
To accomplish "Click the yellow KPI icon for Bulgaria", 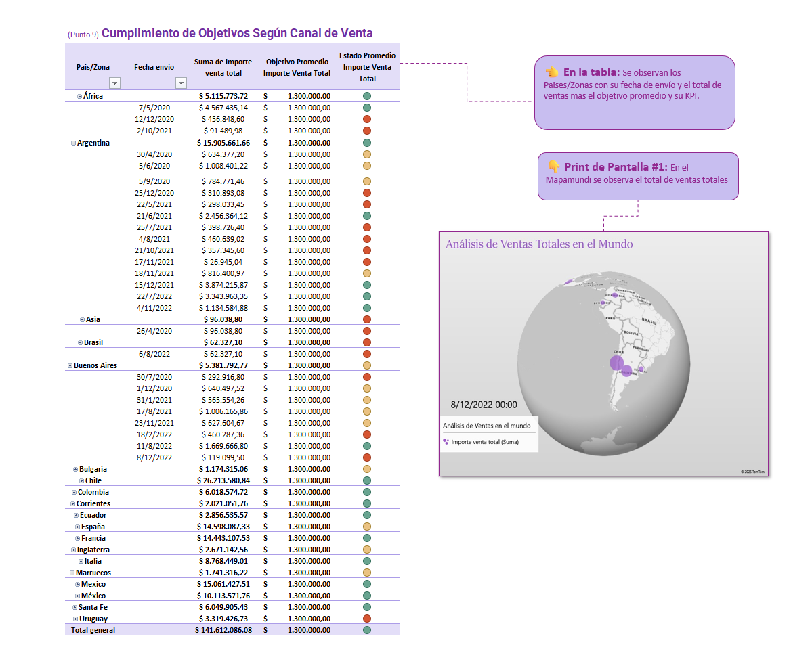I will pyautogui.click(x=367, y=469).
